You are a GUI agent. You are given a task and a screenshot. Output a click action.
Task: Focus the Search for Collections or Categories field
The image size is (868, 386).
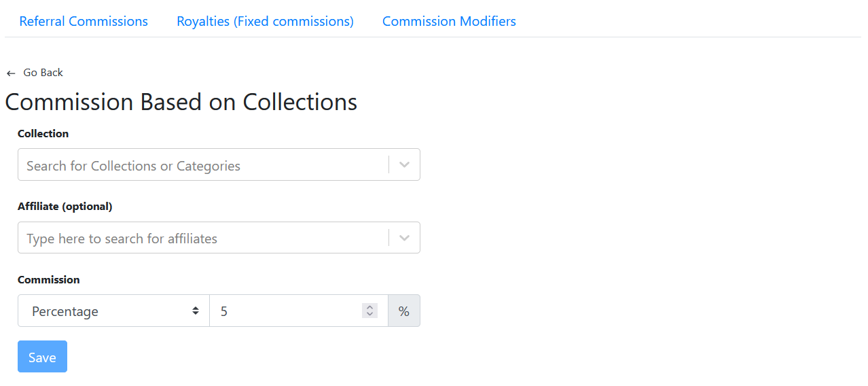(x=202, y=165)
